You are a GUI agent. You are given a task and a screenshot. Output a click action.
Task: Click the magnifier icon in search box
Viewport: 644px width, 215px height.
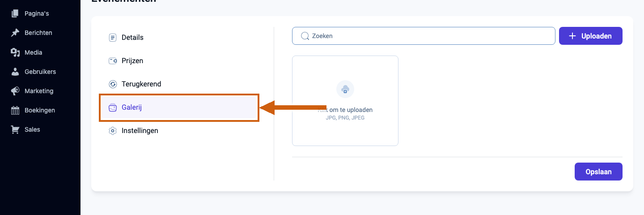[305, 36]
